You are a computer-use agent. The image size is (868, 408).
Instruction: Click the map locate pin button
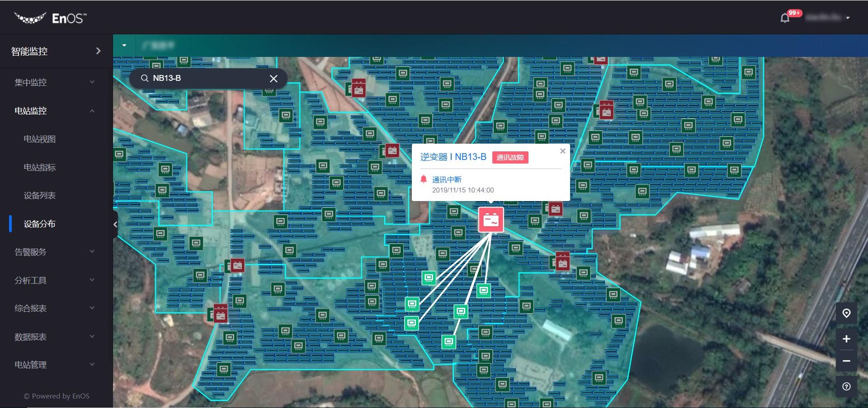click(x=846, y=313)
